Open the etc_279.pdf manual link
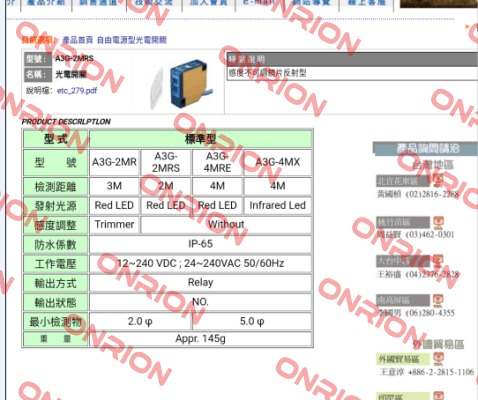478x400 pixels. pyautogui.click(x=77, y=91)
